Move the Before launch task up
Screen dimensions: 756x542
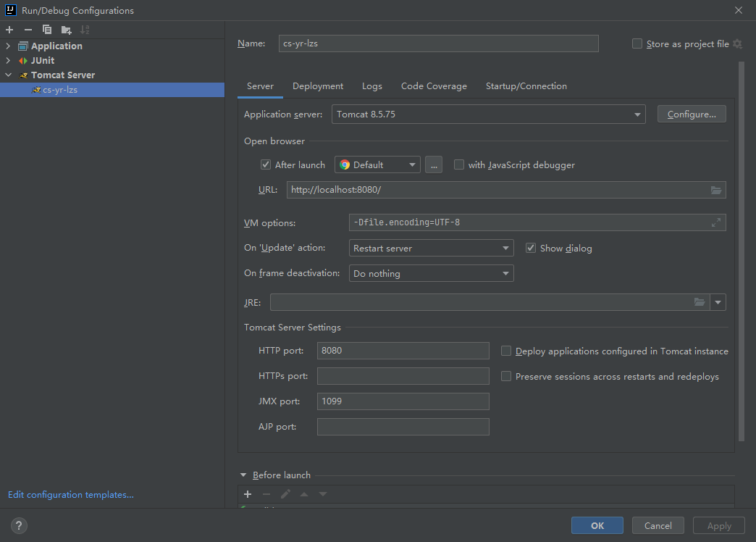coord(304,494)
